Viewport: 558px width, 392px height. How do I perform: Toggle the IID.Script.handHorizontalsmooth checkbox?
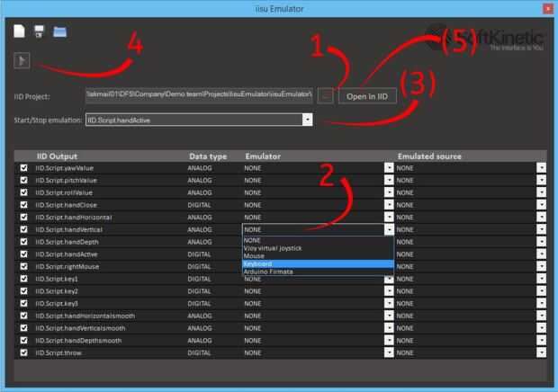23,316
